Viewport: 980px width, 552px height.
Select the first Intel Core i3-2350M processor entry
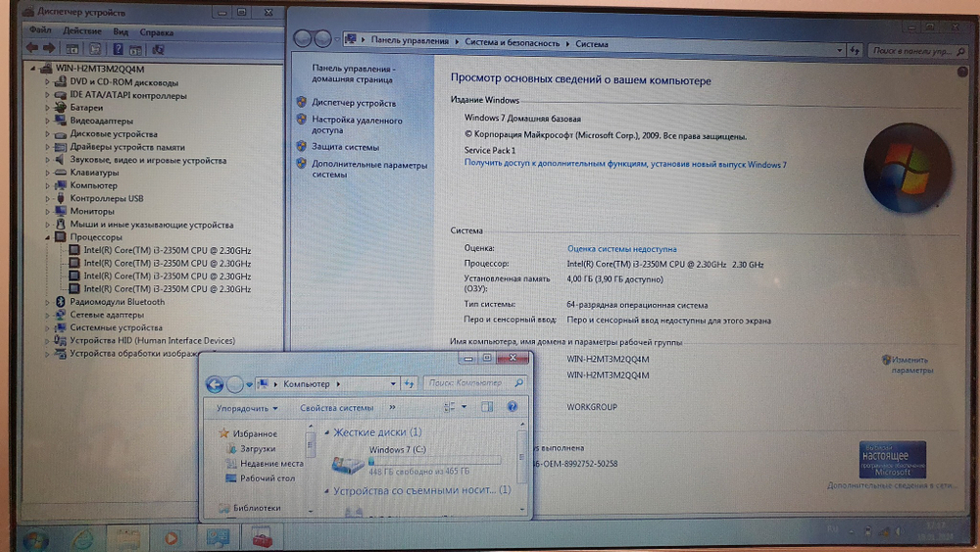point(167,250)
